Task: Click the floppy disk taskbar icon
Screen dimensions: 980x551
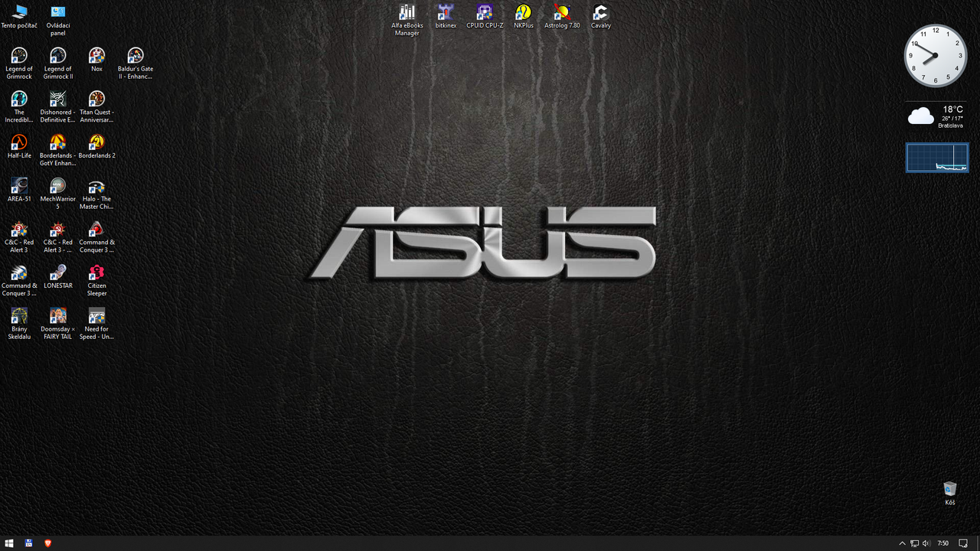Action: click(x=28, y=543)
